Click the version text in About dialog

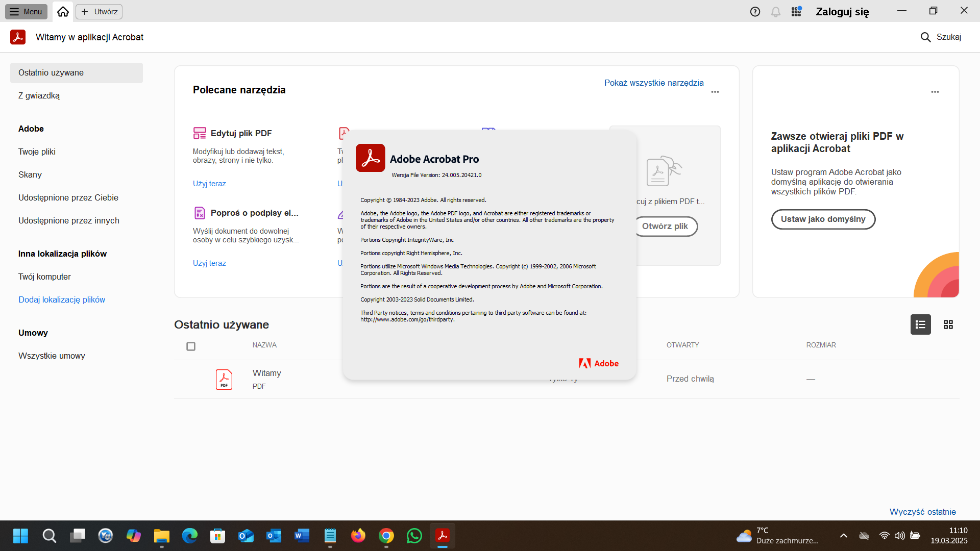[436, 175]
